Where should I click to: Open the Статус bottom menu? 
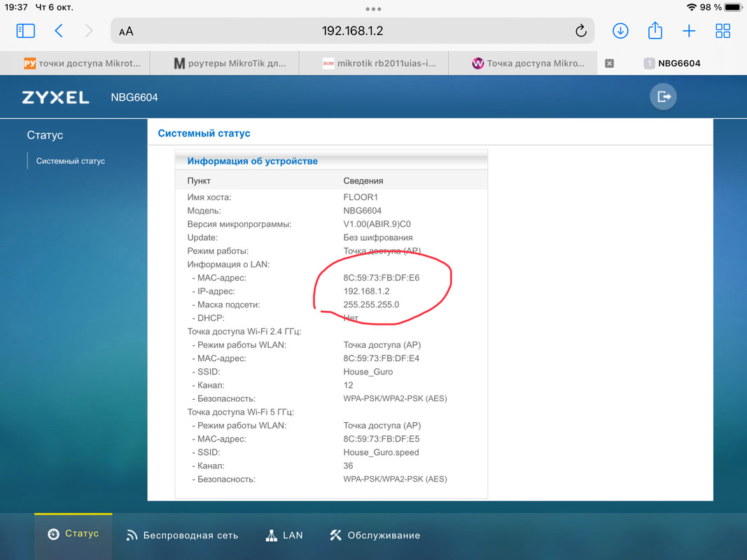pyautogui.click(x=73, y=534)
